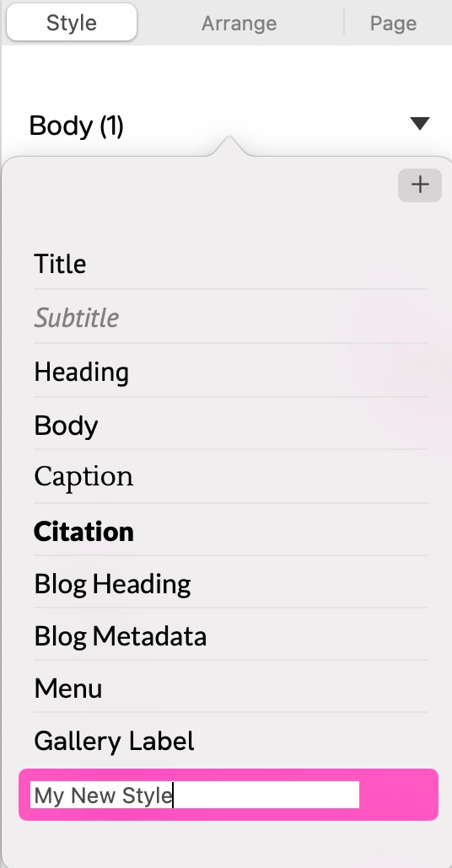Apply the Subtitle paragraph style

[x=230, y=317]
